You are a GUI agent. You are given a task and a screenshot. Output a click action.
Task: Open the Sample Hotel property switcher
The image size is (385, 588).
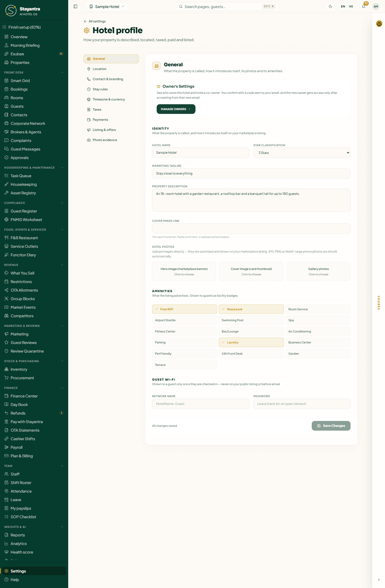(x=107, y=6)
